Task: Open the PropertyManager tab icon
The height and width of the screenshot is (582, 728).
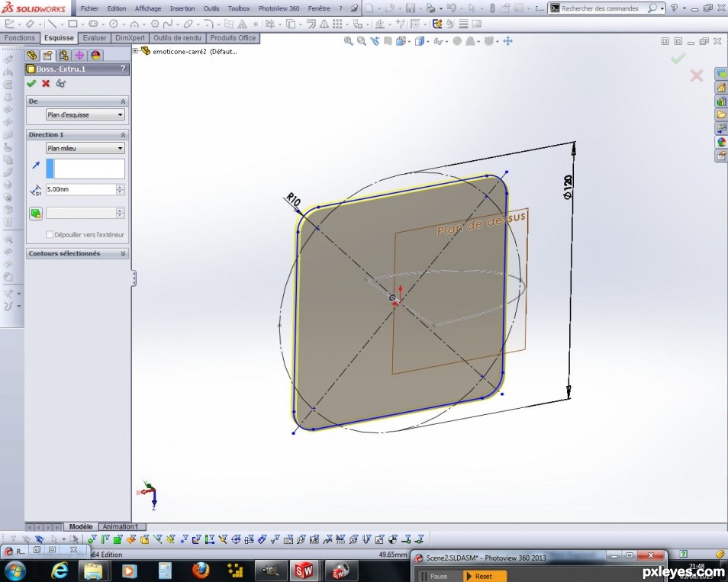Action: pyautogui.click(x=48, y=55)
